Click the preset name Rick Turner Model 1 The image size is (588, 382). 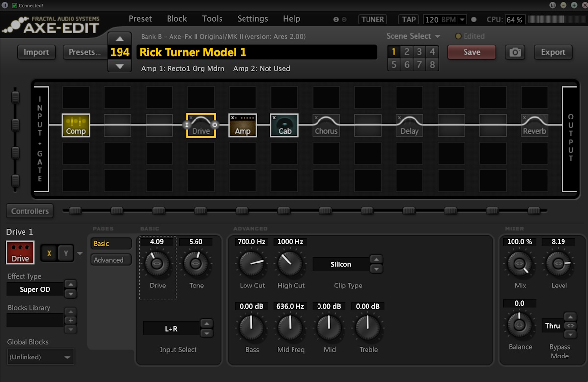(257, 52)
